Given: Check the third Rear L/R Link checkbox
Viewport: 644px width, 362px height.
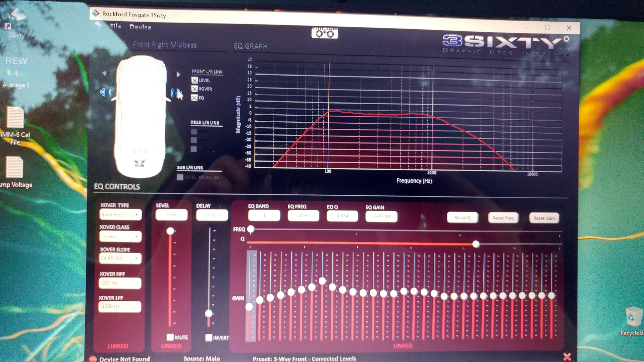Looking at the screenshot, I should (194, 149).
